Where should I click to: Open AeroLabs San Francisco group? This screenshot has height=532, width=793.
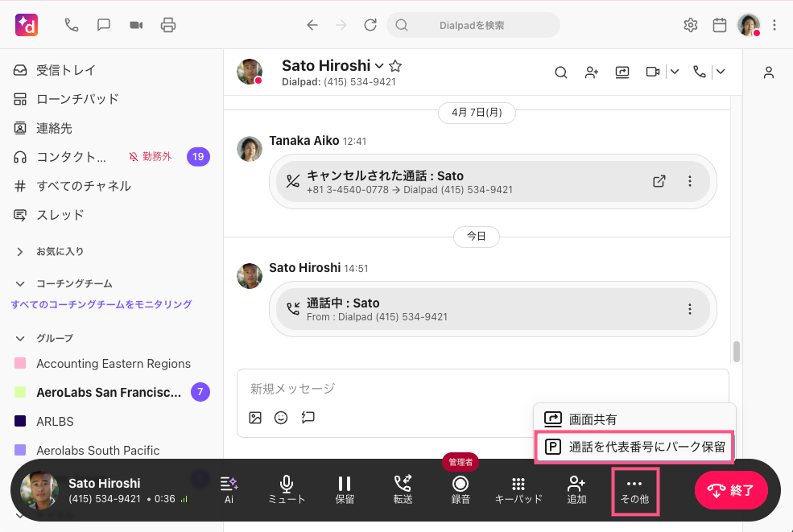tap(108, 393)
